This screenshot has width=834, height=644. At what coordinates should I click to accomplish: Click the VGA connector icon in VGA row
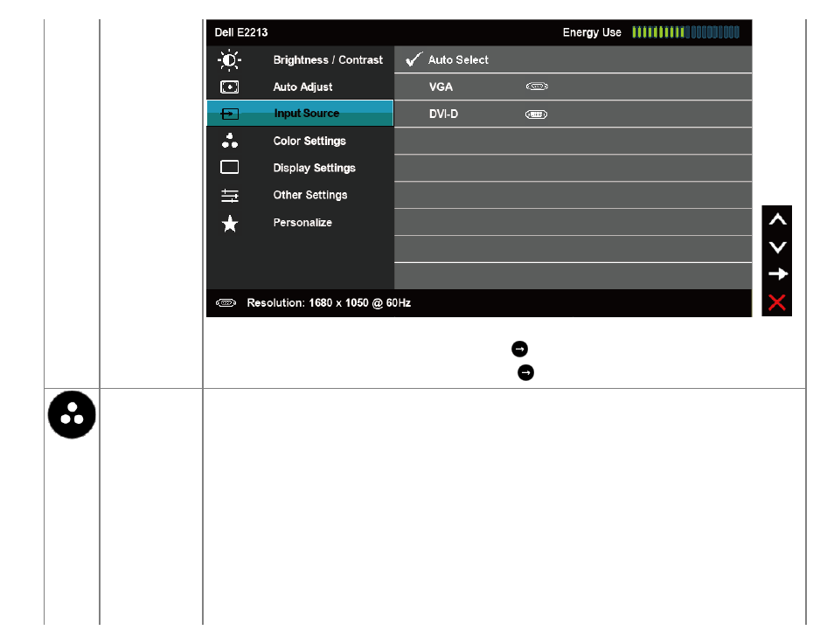(x=537, y=87)
